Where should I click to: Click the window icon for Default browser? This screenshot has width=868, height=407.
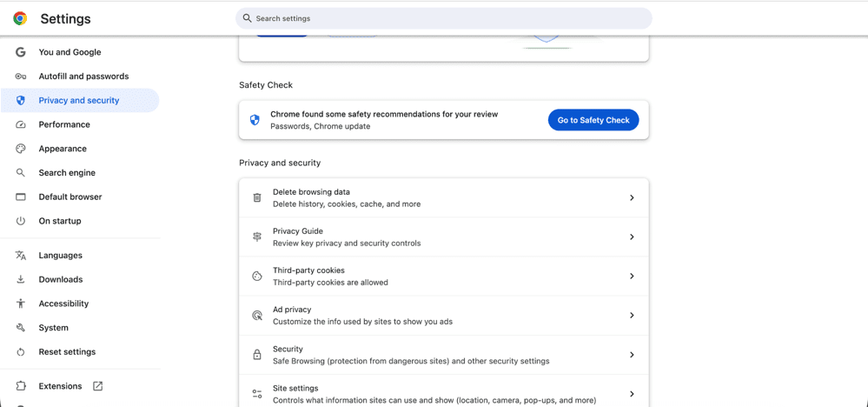pyautogui.click(x=21, y=197)
